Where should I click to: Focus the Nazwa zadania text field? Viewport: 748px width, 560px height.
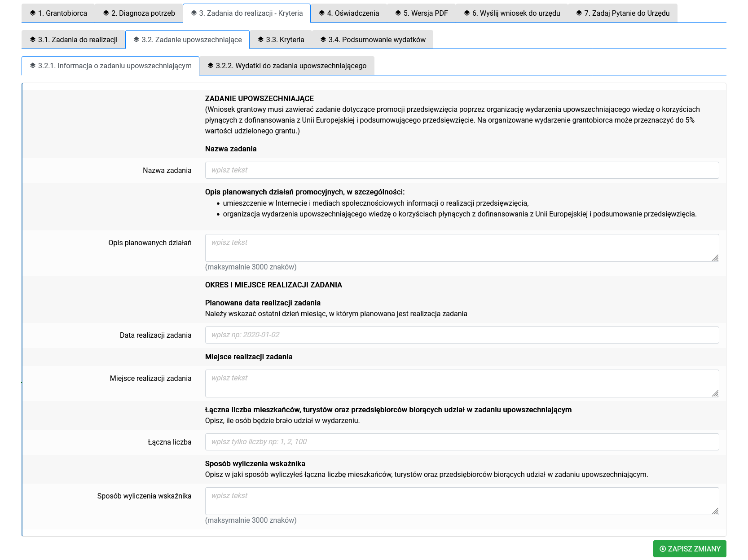[462, 170]
